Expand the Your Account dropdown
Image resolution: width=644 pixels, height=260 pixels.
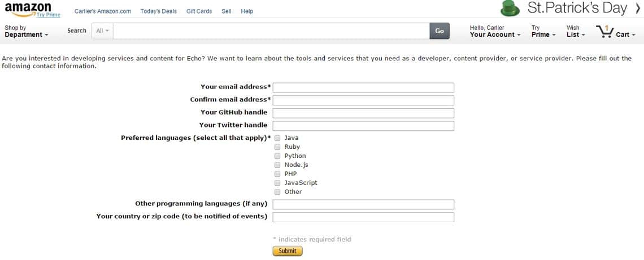(x=495, y=31)
